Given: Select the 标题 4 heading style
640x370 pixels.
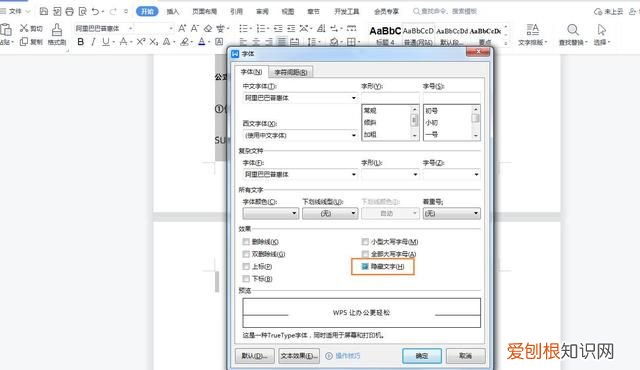Looking at the screenshot, I should (385, 35).
